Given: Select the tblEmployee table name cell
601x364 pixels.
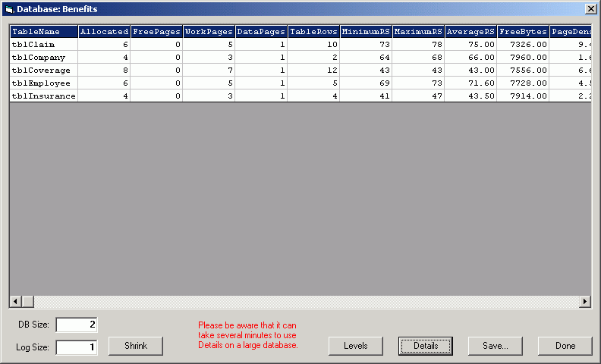Looking at the screenshot, I should pyautogui.click(x=44, y=83).
